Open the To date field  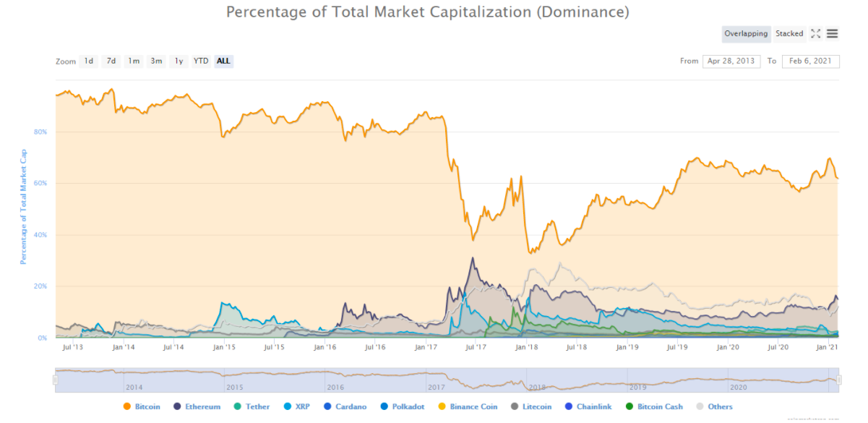point(810,61)
